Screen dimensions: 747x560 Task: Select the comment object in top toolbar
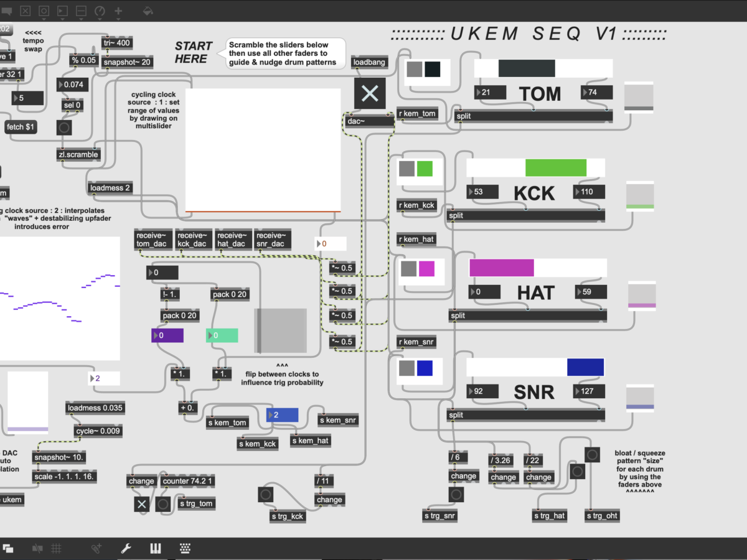[6, 11]
